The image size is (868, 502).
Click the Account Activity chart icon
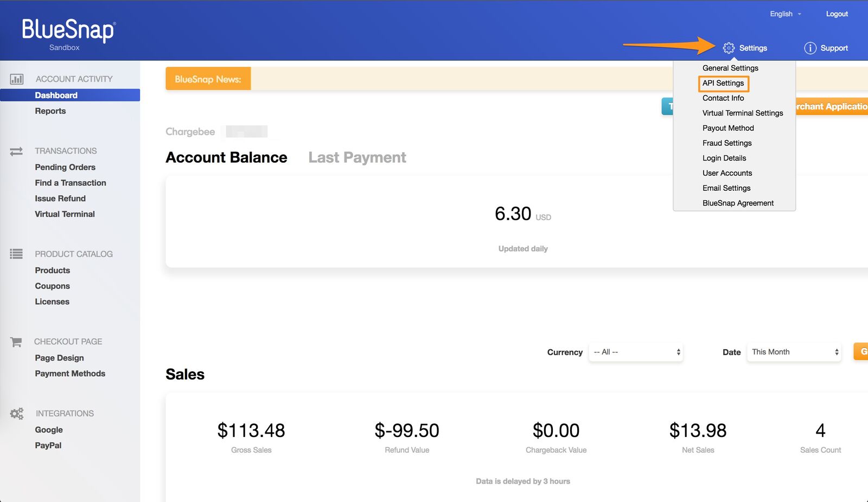17,79
